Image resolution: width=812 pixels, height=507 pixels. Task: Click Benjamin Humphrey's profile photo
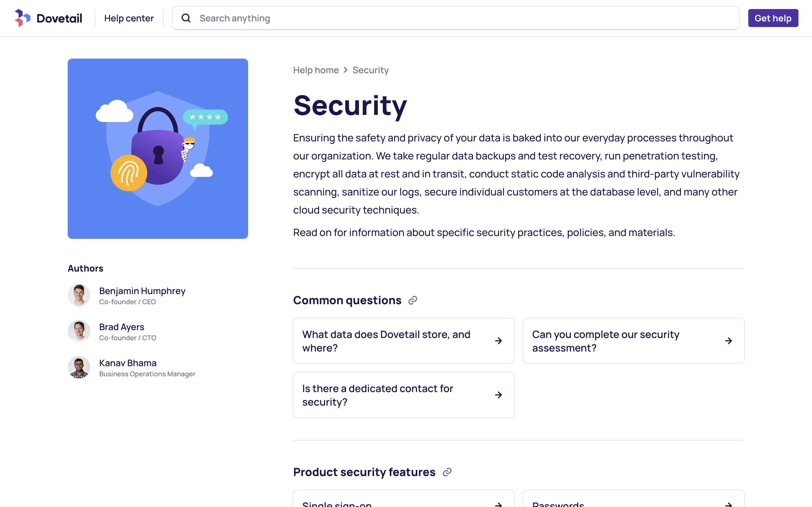[x=79, y=295]
